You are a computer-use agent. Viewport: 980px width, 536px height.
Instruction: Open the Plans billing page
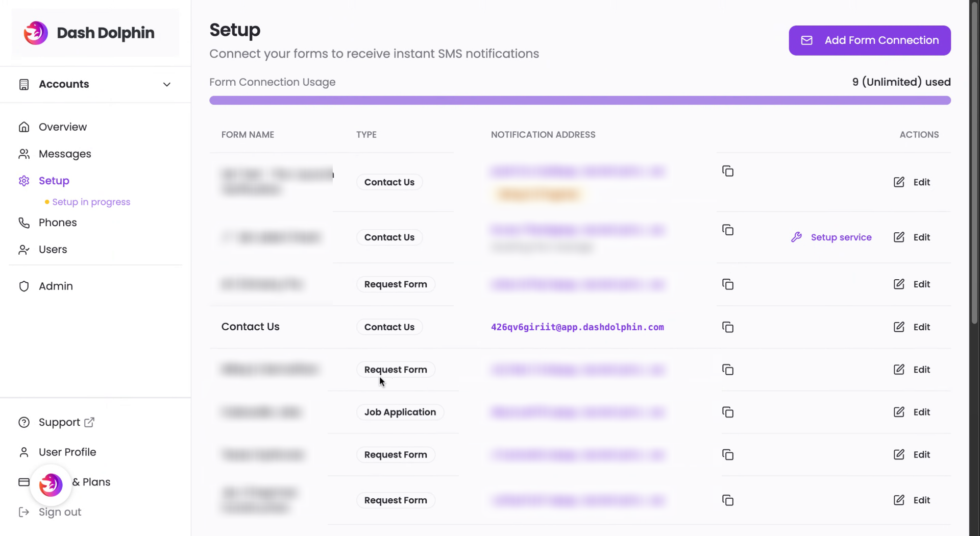91,482
